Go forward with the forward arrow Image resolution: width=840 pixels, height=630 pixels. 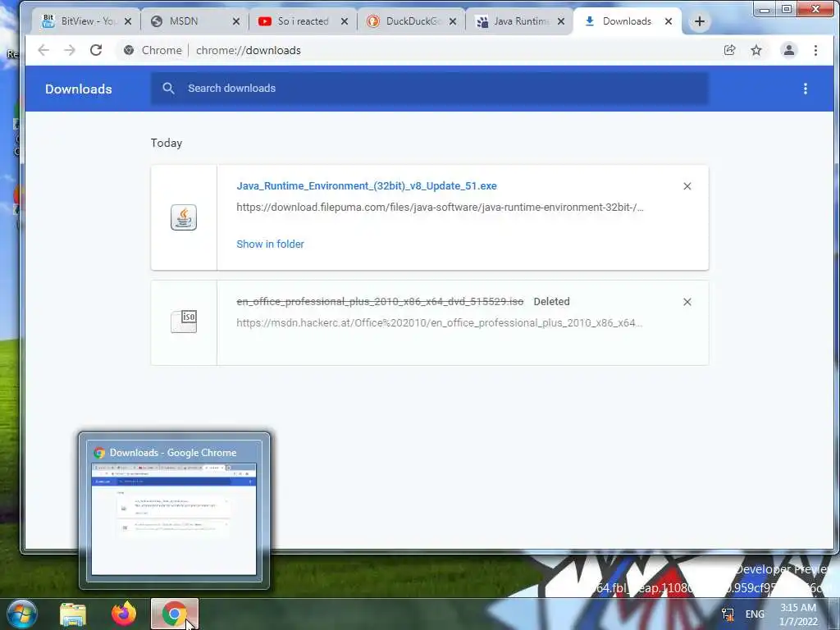[70, 50]
